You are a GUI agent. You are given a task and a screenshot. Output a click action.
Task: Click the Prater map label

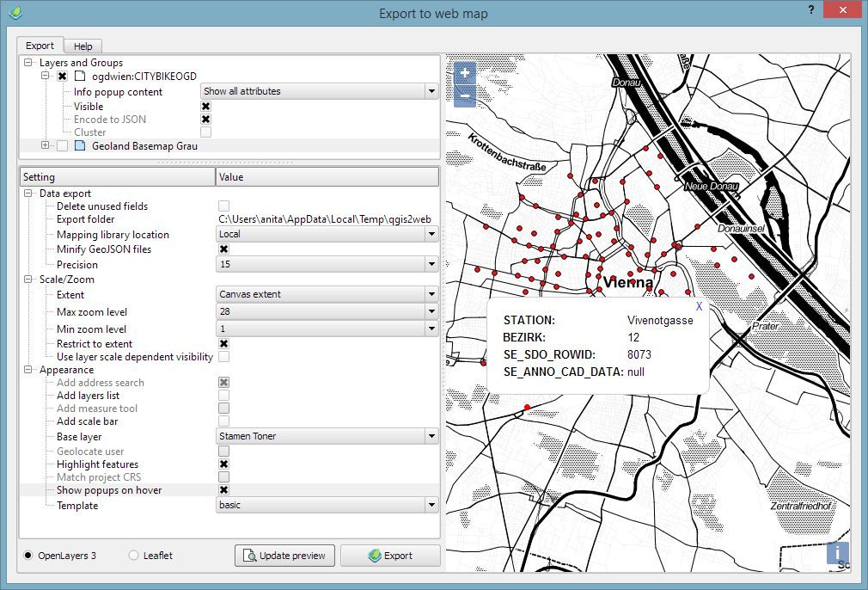[x=765, y=326]
